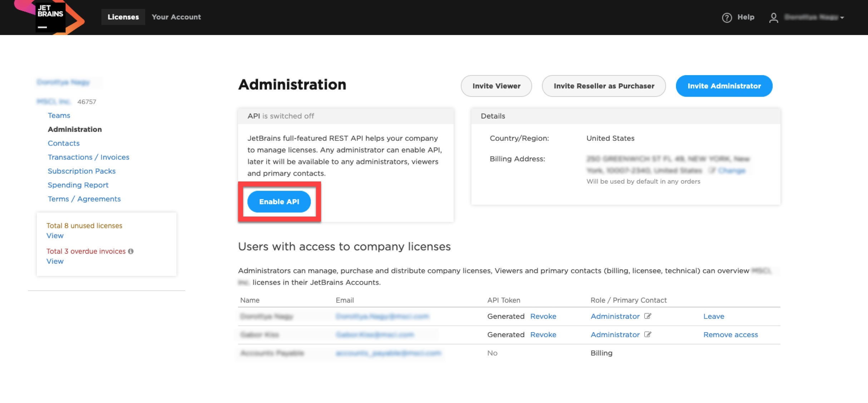Click Role / Primary Contact column header
The height and width of the screenshot is (403, 868).
[x=628, y=300]
